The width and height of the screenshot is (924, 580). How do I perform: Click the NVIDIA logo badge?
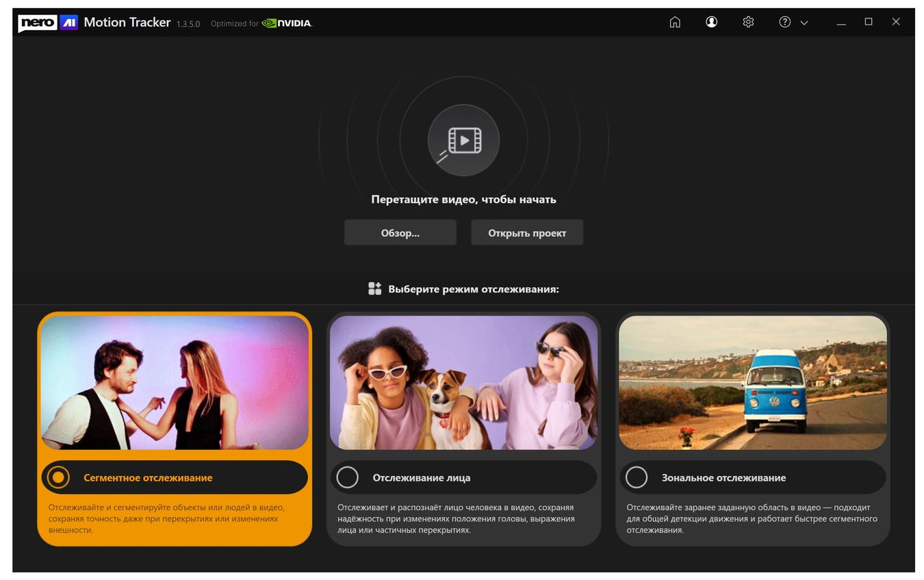pyautogui.click(x=286, y=23)
